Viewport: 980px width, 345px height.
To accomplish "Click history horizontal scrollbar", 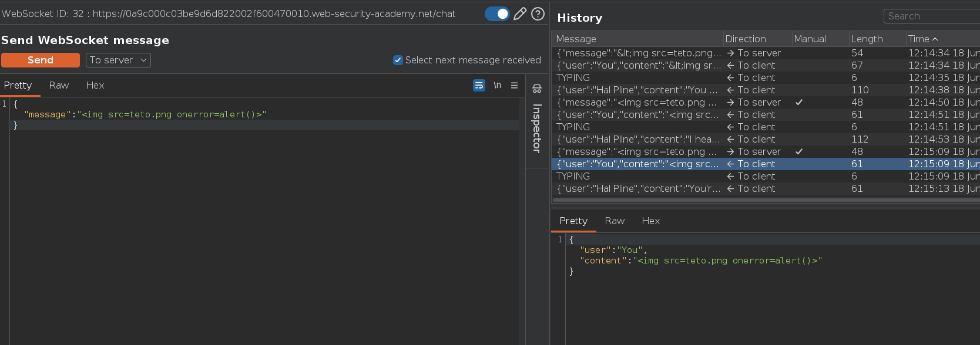I will point(766,200).
